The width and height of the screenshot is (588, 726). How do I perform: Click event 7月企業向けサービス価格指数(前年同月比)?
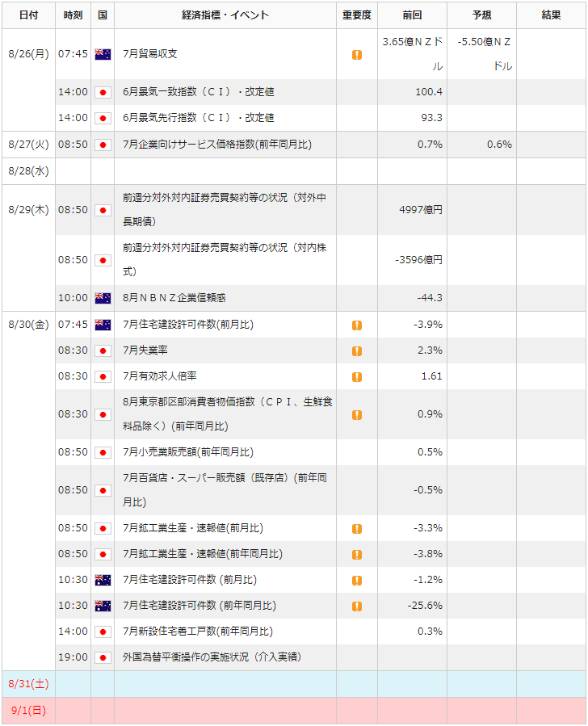pyautogui.click(x=217, y=145)
